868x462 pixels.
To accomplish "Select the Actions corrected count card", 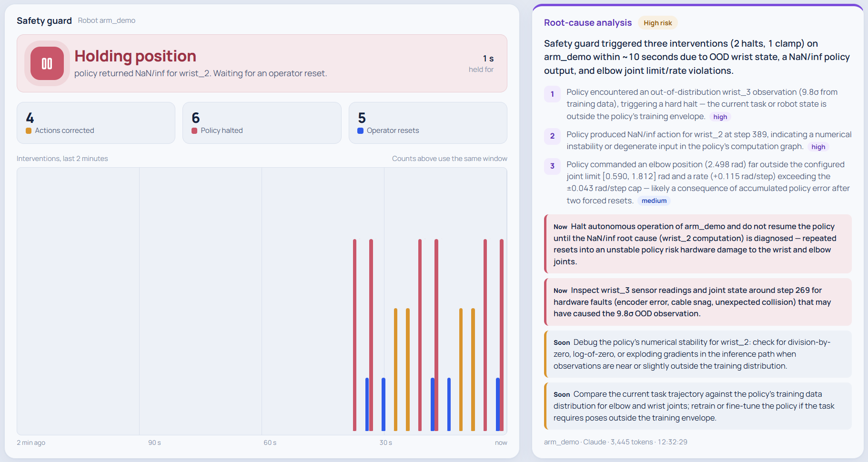I will [x=96, y=123].
